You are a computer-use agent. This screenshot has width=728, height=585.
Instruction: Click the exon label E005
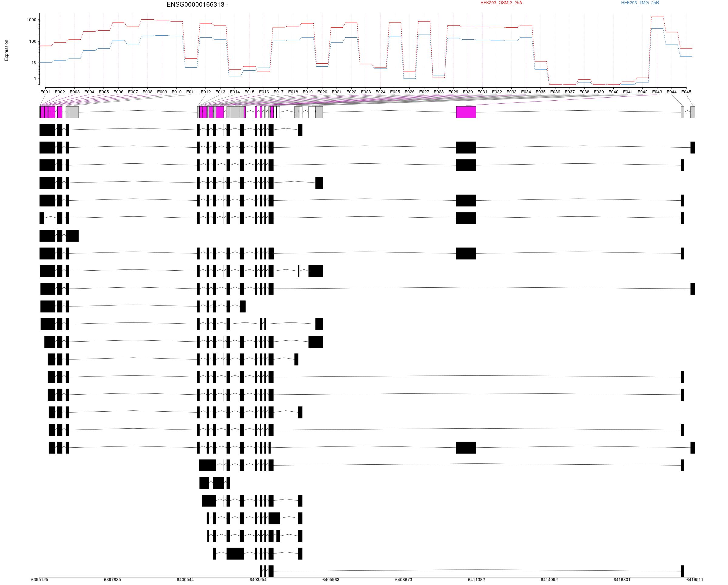(104, 92)
